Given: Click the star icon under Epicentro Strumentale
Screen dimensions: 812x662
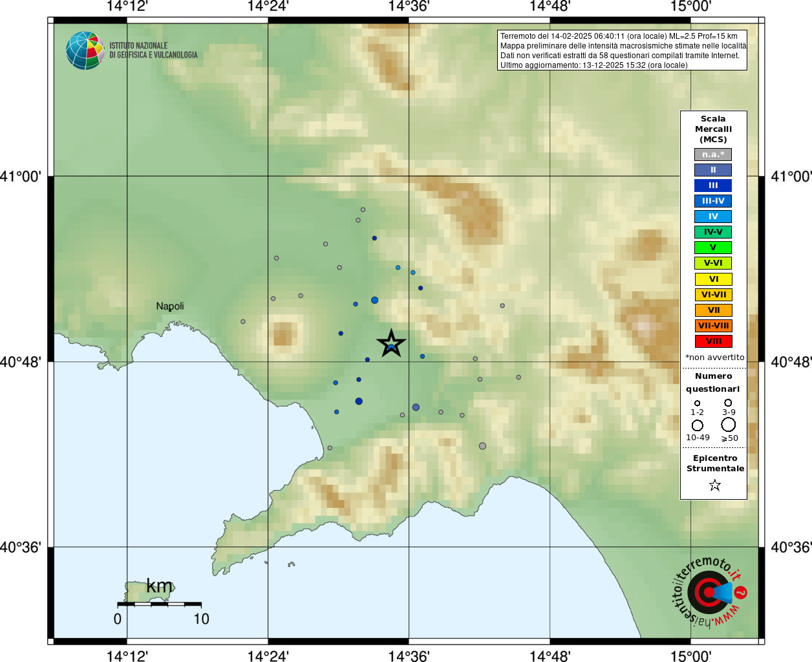Looking at the screenshot, I should coord(714,485).
